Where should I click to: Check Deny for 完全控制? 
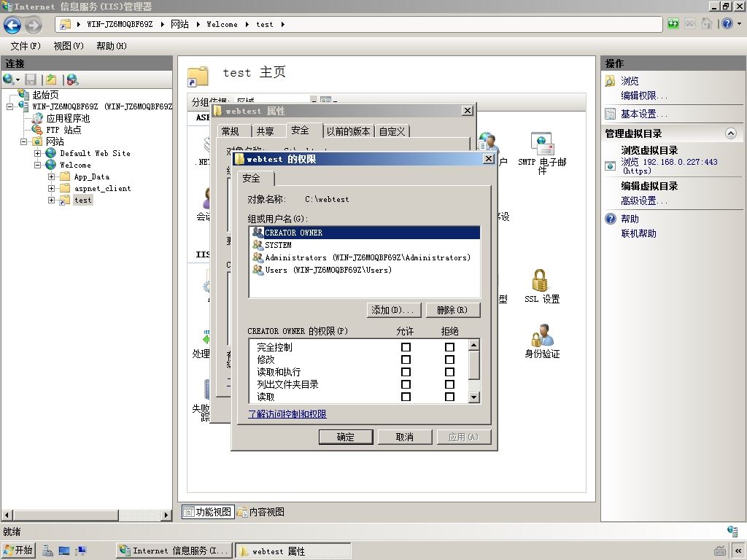point(449,347)
